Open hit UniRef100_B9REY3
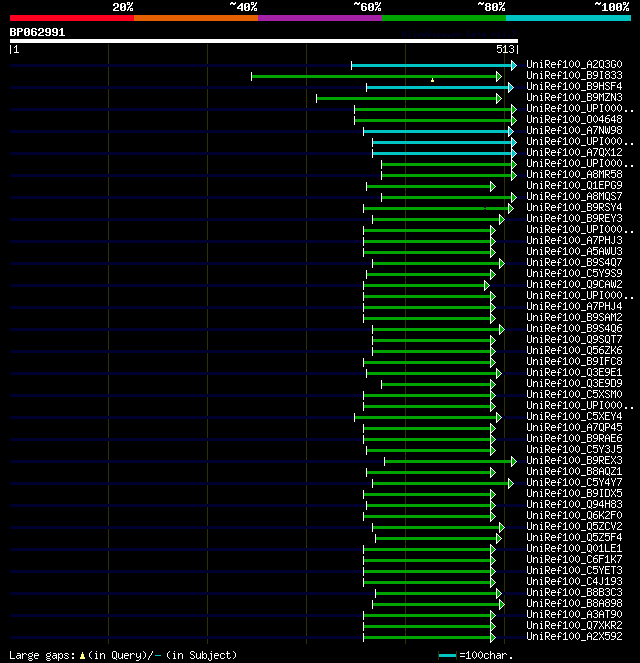The width and height of the screenshot is (640, 663). pos(574,218)
